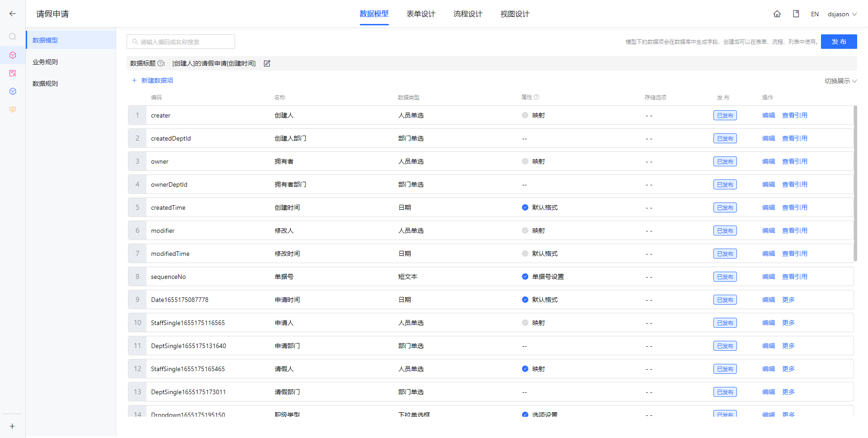Click 新建数据项 link
This screenshot has height=438, width=868.
point(157,80)
